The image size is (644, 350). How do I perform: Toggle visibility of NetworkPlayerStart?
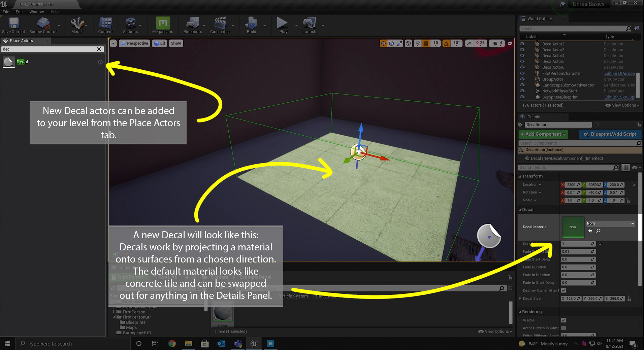pos(522,91)
